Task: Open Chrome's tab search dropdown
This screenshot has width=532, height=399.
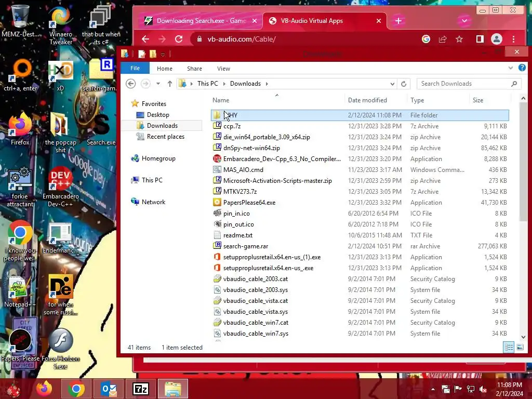Action: (x=464, y=21)
